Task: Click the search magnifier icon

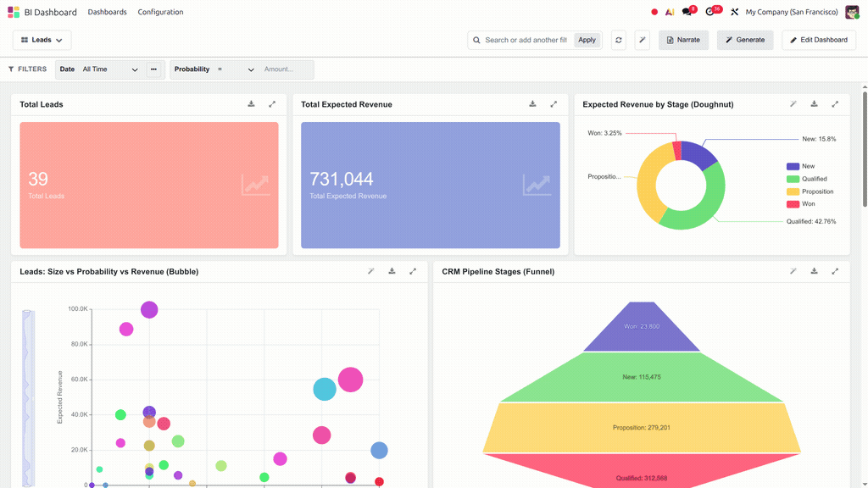Action: click(x=476, y=40)
